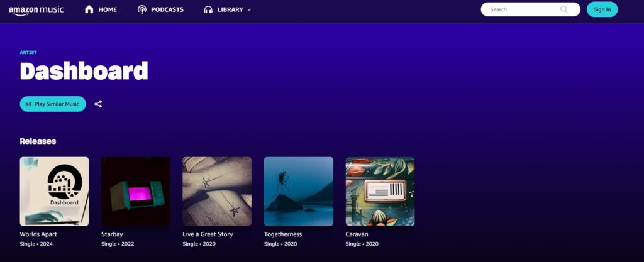The image size is (644, 262).
Task: Click 'Single • 2022' under Starbay
Action: pyautogui.click(x=118, y=244)
